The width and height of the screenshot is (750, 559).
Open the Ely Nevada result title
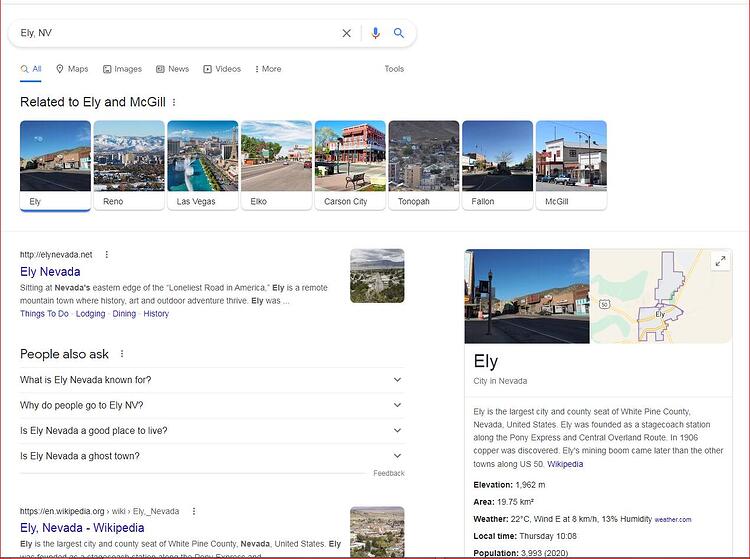[50, 272]
